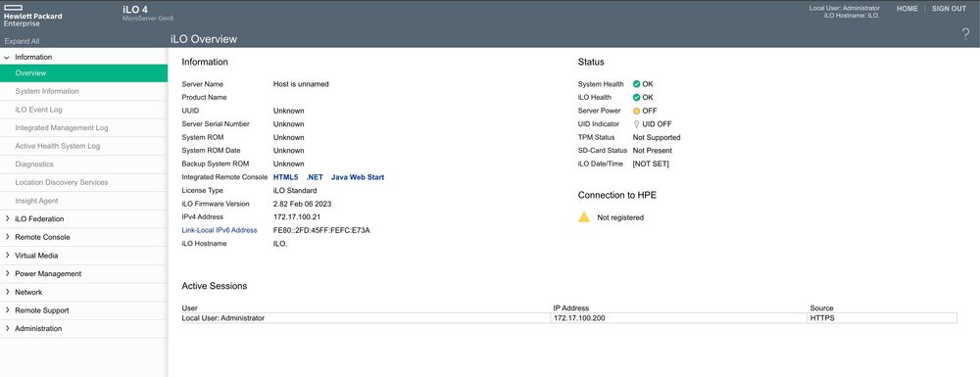The width and height of the screenshot is (980, 377).
Task: Click IPv6 value FE80::2FD:45FF:FEFC:E73A
Action: pos(321,230)
